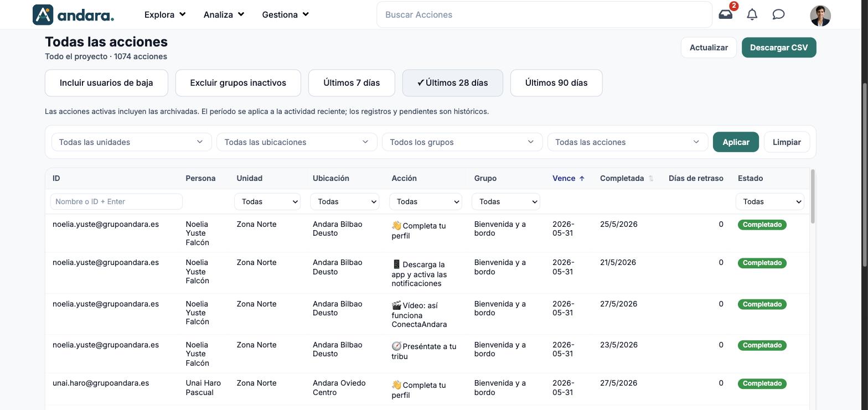Open Todas las unidades dropdown

[x=131, y=142]
